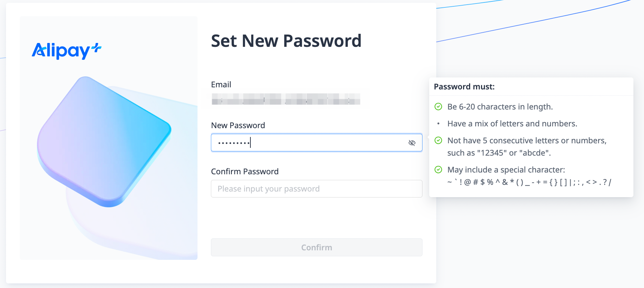Click the "Be 6-20 characters in length" rule text
Image resolution: width=644 pixels, height=288 pixels.
[500, 107]
